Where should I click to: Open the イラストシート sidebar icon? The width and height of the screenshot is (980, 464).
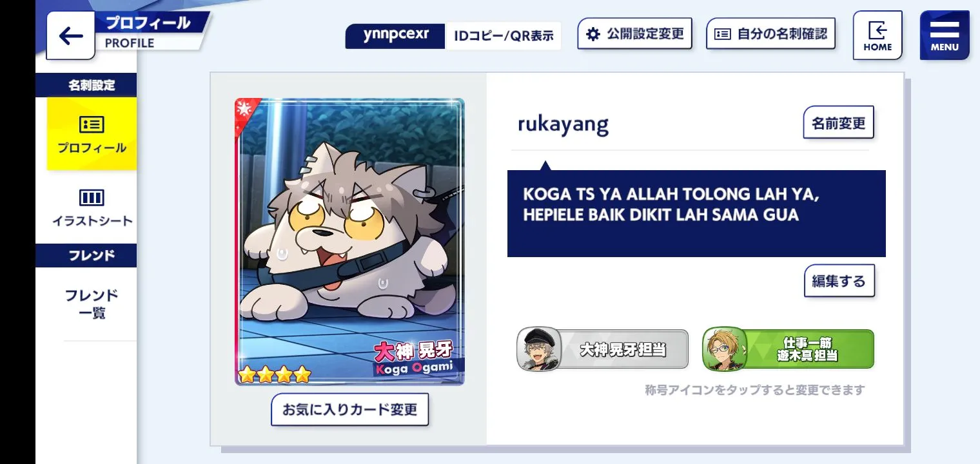[92, 197]
